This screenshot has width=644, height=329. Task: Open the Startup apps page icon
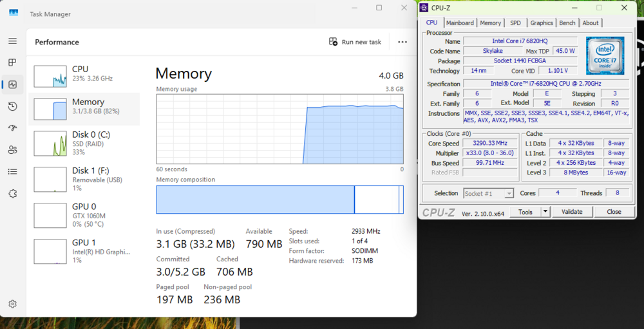[12, 128]
